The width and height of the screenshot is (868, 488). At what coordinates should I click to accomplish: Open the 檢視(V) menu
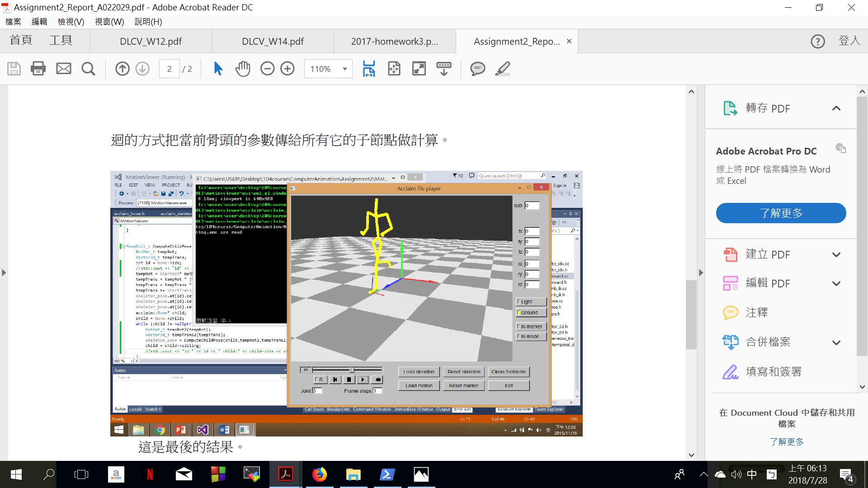pyautogui.click(x=71, y=22)
